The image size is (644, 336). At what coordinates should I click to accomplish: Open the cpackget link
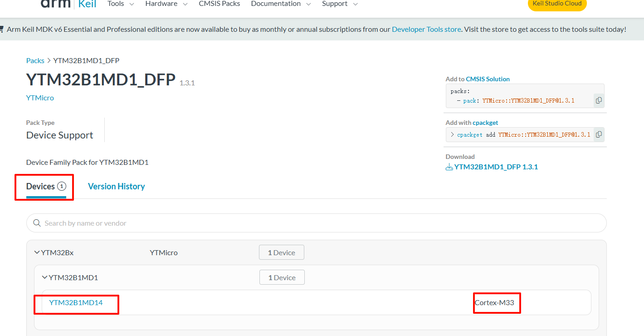[x=485, y=123]
